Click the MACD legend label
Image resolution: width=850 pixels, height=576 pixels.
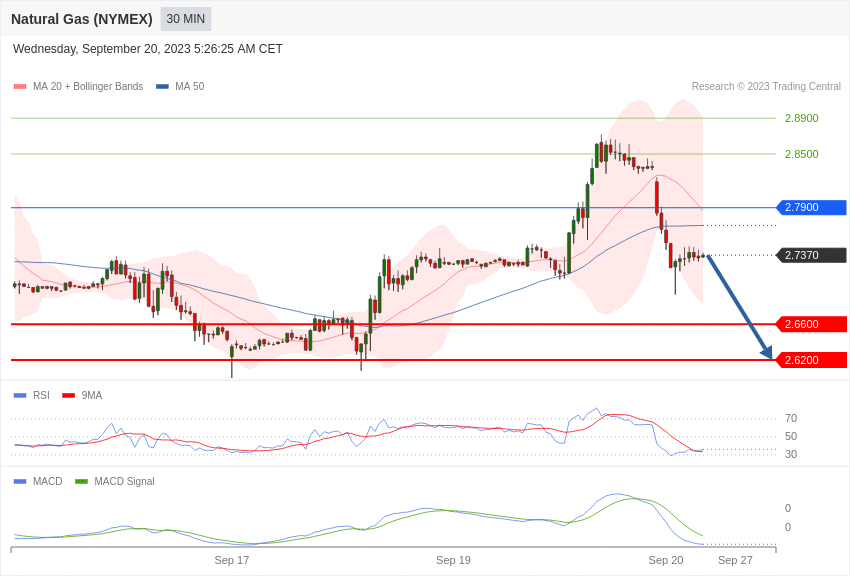[x=47, y=481]
